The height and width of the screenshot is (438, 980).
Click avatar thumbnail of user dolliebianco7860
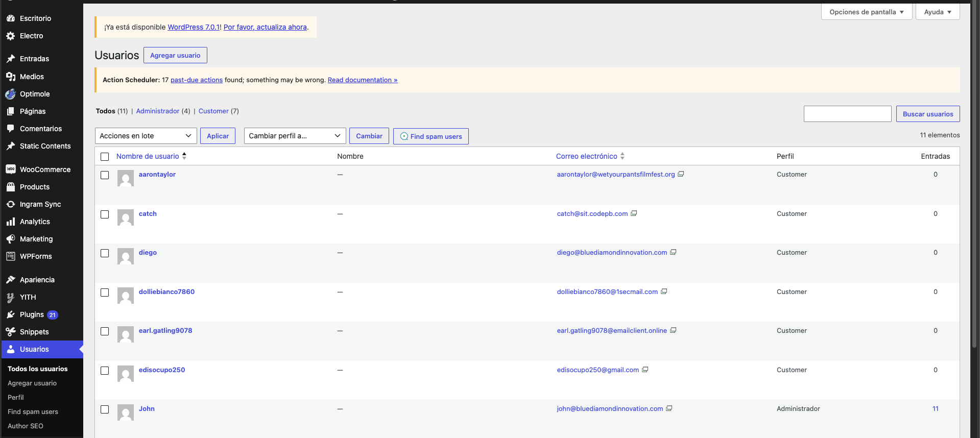click(126, 296)
